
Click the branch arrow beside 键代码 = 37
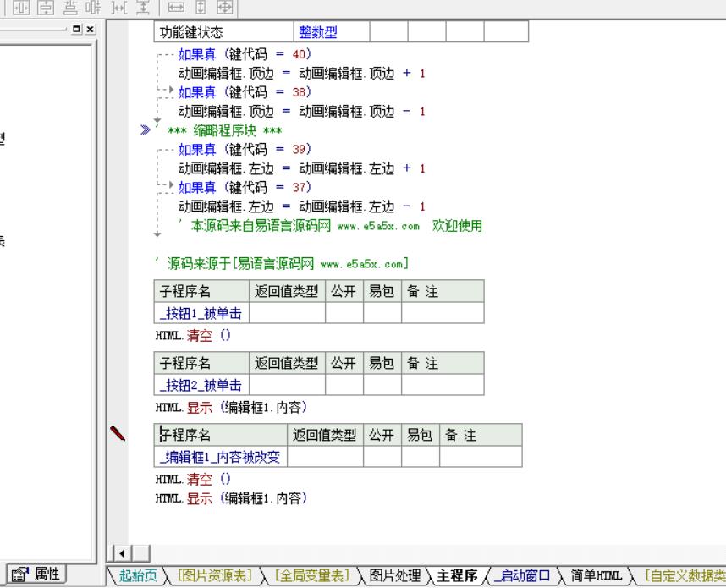[171, 185]
